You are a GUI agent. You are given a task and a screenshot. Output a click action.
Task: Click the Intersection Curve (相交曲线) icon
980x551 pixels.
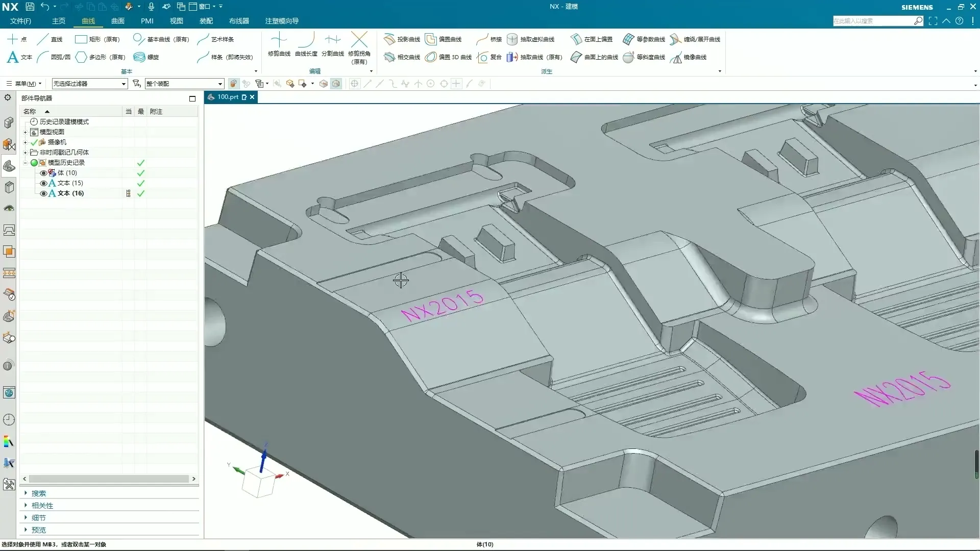389,57
